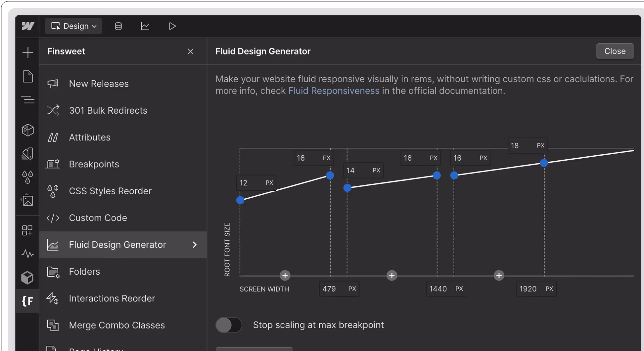Select Interactions Reorder menu item

[123, 298]
